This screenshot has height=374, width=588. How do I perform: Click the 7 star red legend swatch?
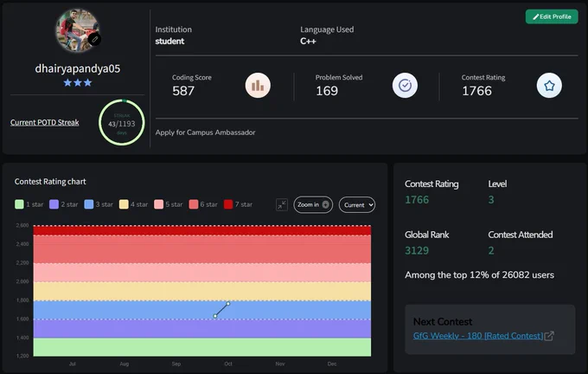click(228, 204)
